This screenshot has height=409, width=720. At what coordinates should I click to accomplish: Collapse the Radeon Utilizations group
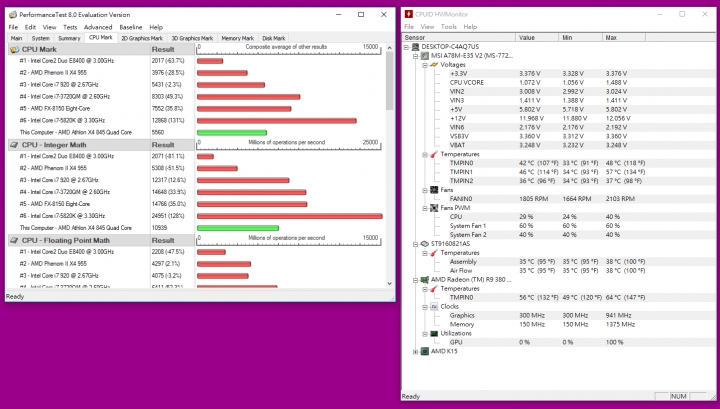(425, 334)
